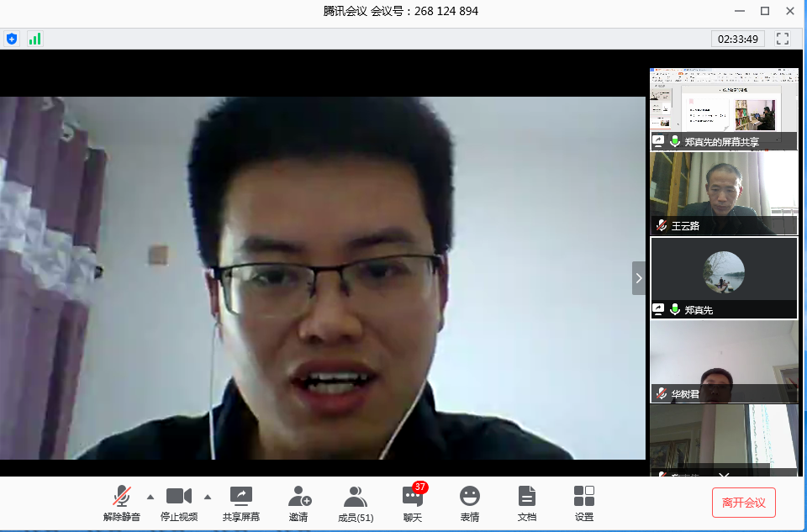Start sharing with 共享屏幕
Screen dimensions: 807x532
click(x=241, y=503)
